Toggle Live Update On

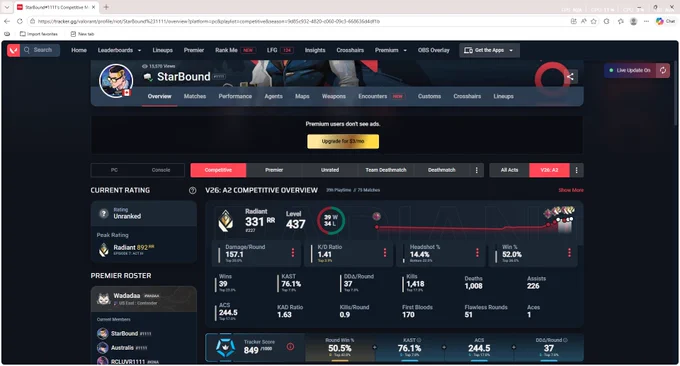pyautogui.click(x=631, y=70)
